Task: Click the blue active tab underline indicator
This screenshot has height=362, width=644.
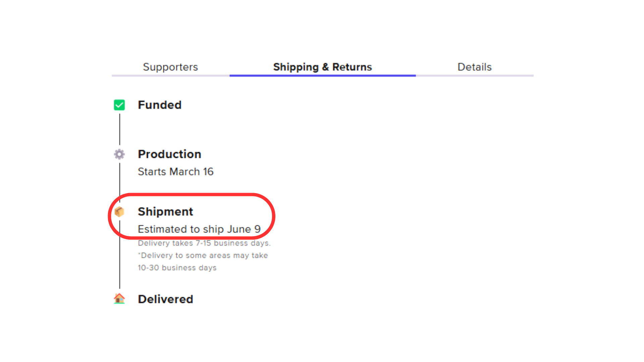Action: 323,76
